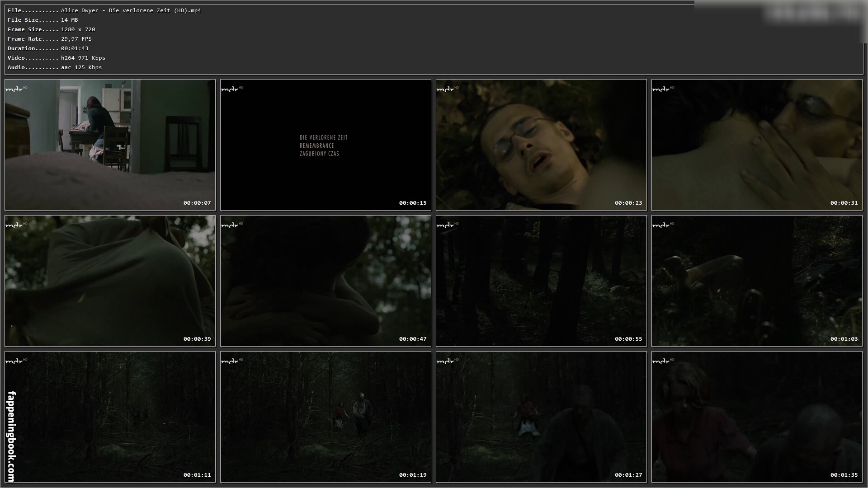
Task: Click the mdr logo in 00:01:35 frame
Action: coord(662,361)
